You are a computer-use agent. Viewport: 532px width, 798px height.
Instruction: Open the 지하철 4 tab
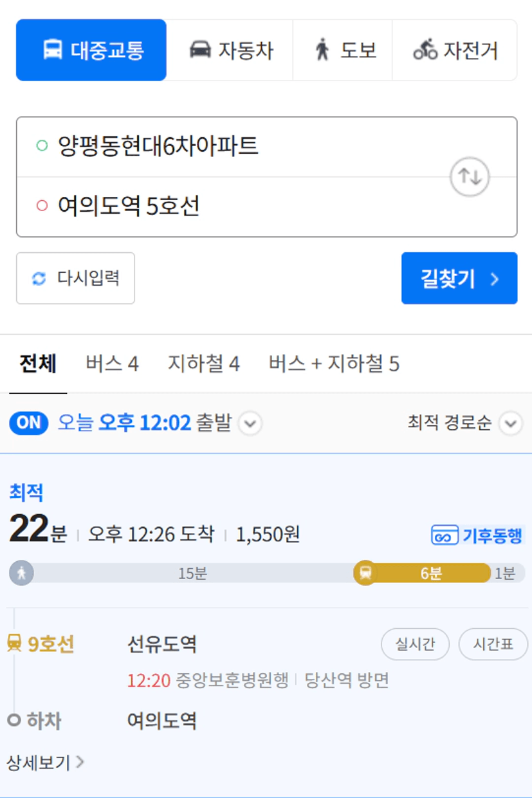[x=203, y=364]
